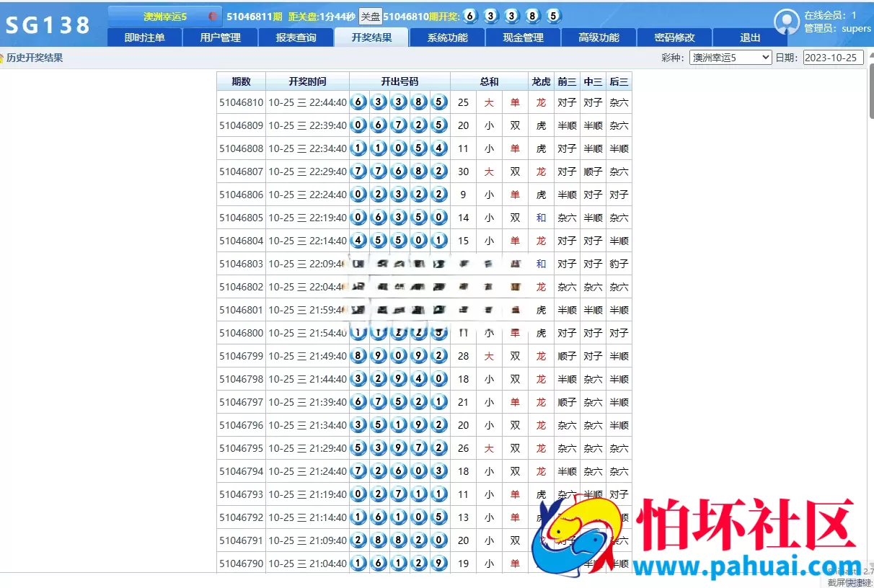Click sum value 30 in row 51046807

click(463, 171)
